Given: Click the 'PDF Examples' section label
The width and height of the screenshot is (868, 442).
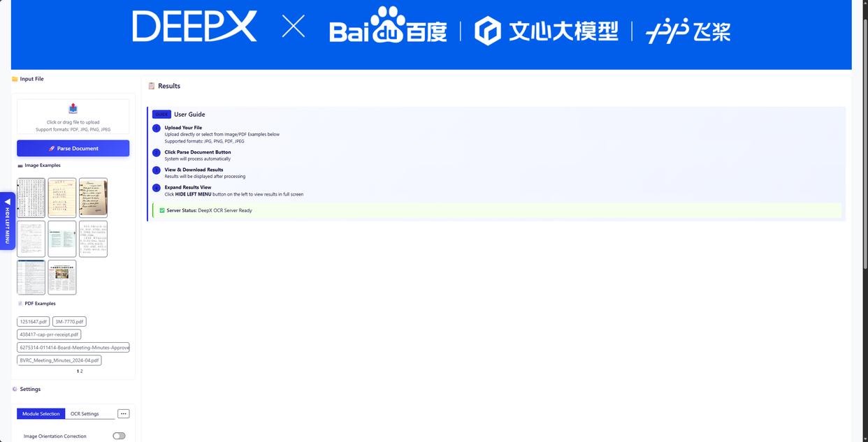Looking at the screenshot, I should pos(40,304).
